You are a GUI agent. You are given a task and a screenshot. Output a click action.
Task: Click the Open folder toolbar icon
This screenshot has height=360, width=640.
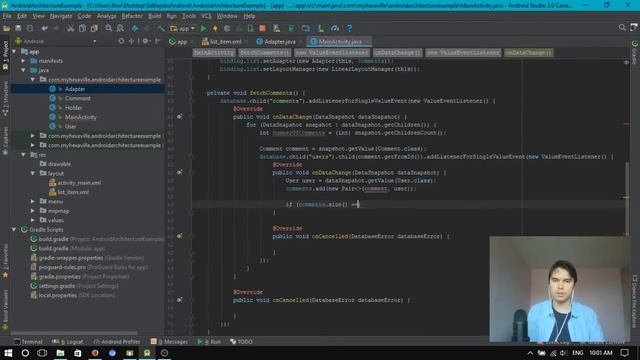pyautogui.click(x=7, y=28)
